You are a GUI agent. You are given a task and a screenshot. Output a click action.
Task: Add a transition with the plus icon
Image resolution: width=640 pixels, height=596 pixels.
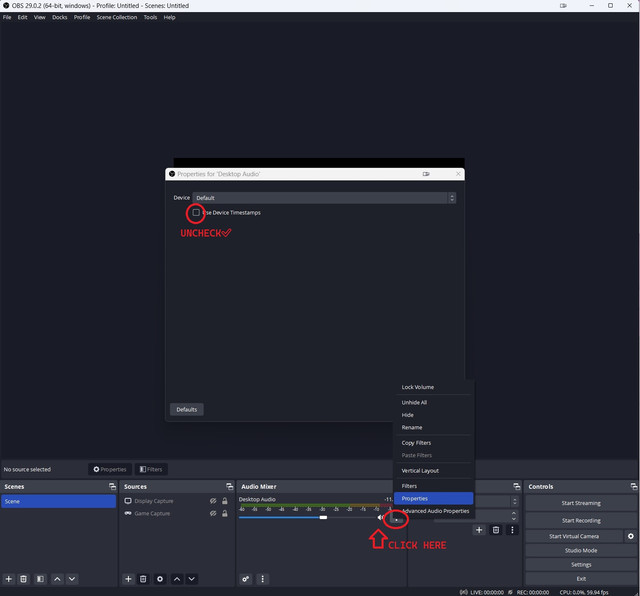(479, 530)
